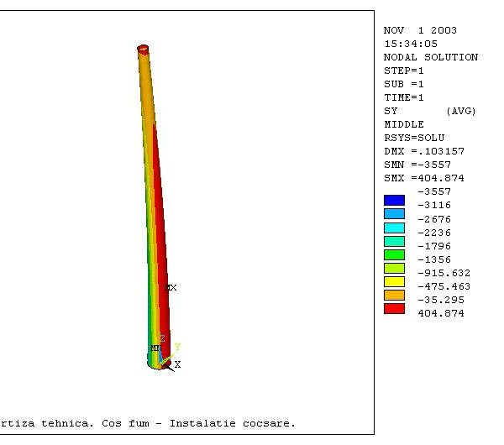Image resolution: width=504 pixels, height=445 pixels.
Task: Pick the orange legend color swatch
Action: [x=394, y=295]
